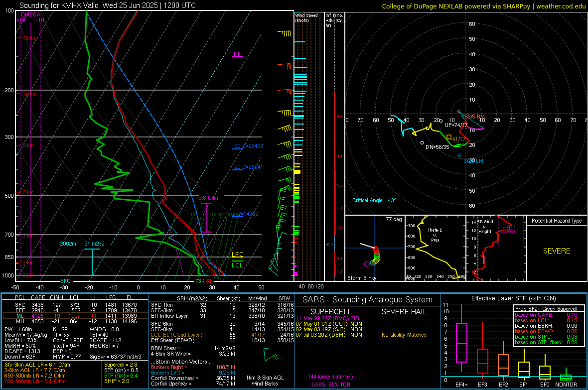Click the SARS - Sounding Analogue System title
The width and height of the screenshot is (588, 390).
[368, 300]
